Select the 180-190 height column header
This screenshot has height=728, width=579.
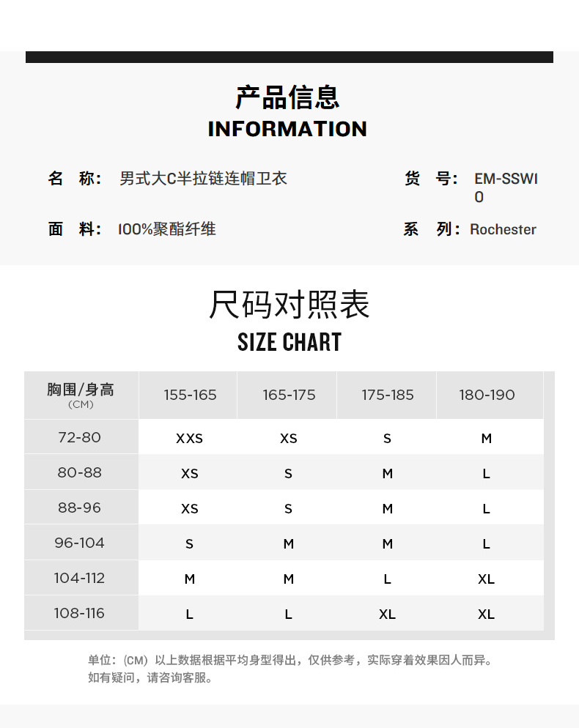487,395
